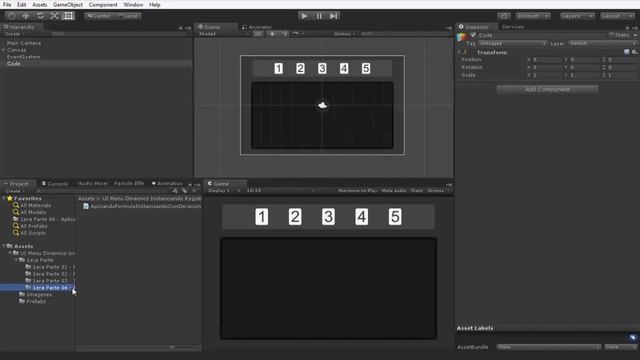Open the Component menu
The image size is (640, 360).
tap(103, 4)
